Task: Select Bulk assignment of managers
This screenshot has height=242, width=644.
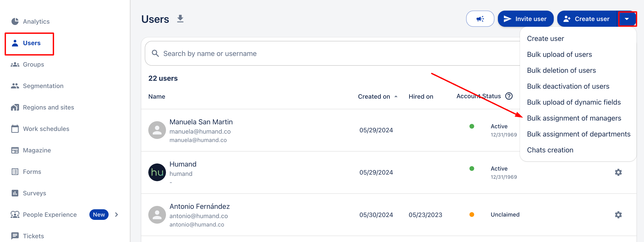Action: pos(574,118)
